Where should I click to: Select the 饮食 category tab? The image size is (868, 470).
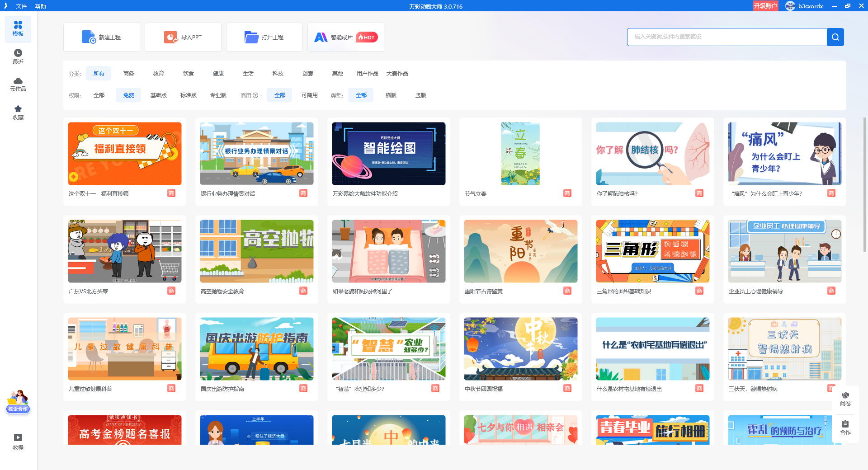click(x=189, y=74)
